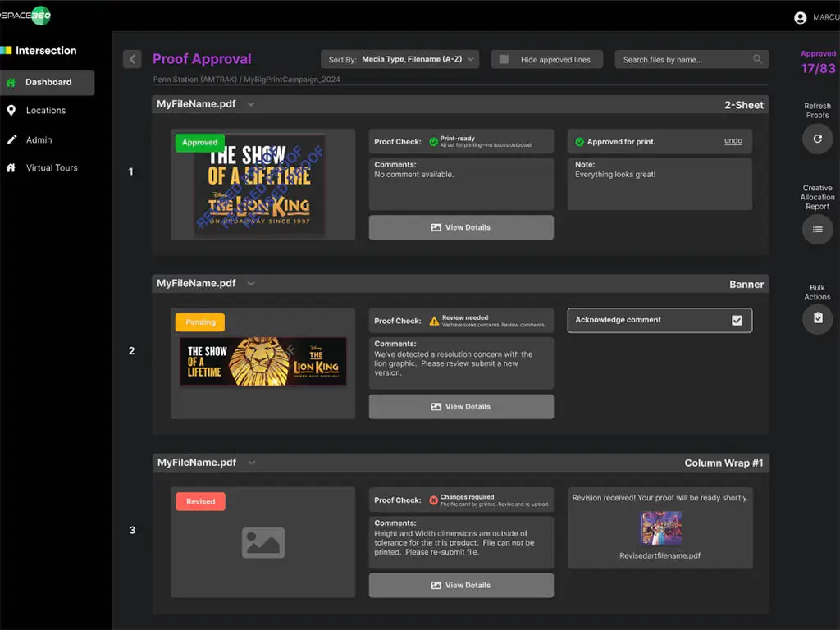Image resolution: width=840 pixels, height=630 pixels.
Task: Open the Creative Allocation Report icon
Action: [817, 230]
